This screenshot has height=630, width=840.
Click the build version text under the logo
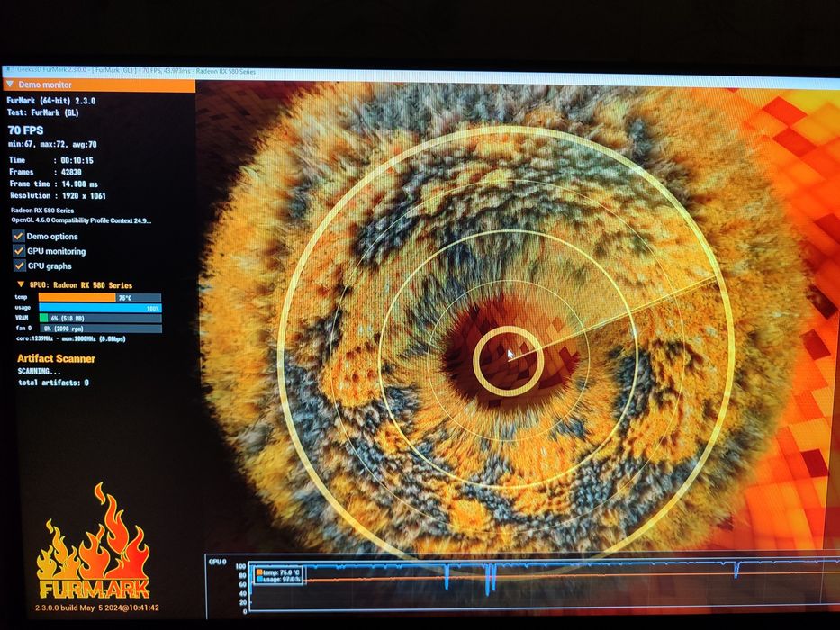click(x=97, y=607)
